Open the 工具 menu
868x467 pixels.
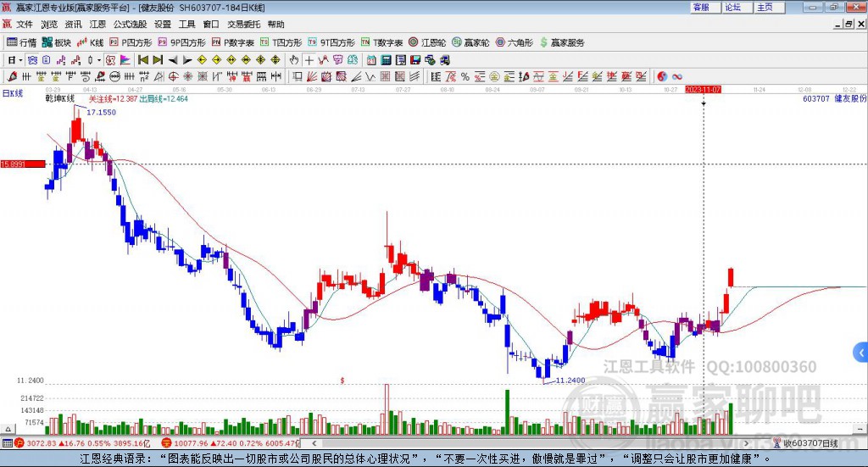(186, 24)
